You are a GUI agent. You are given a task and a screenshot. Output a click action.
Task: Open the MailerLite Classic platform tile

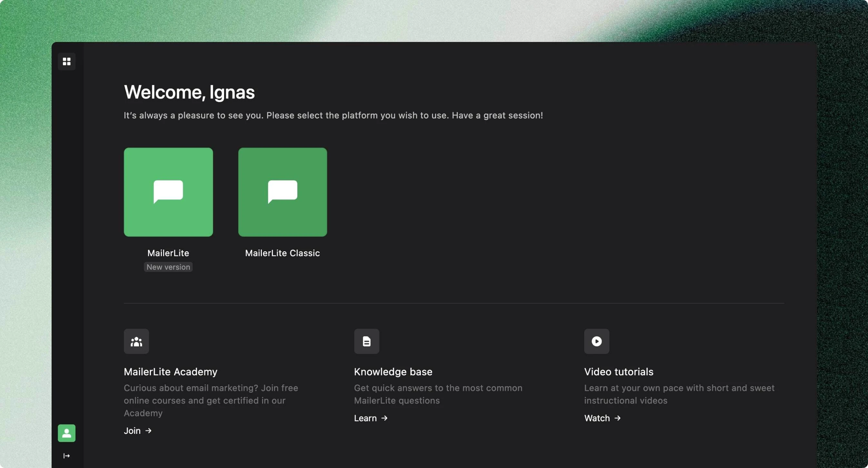coord(282,192)
